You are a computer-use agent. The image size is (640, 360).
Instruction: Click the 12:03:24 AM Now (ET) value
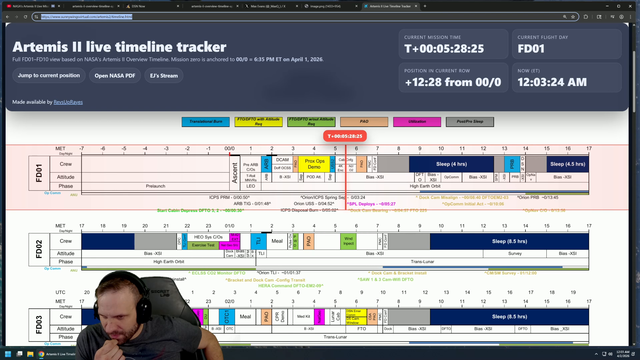coord(552,82)
